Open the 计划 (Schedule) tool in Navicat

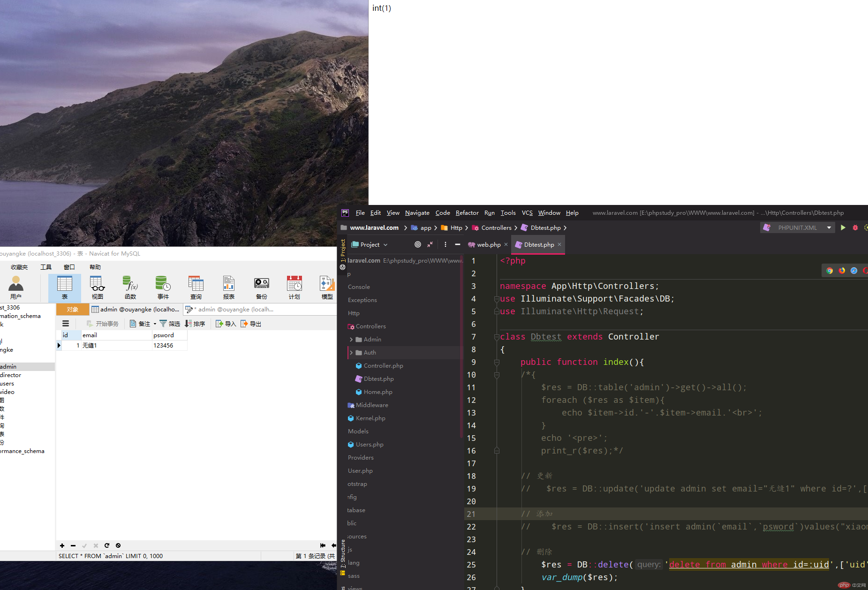(x=294, y=287)
